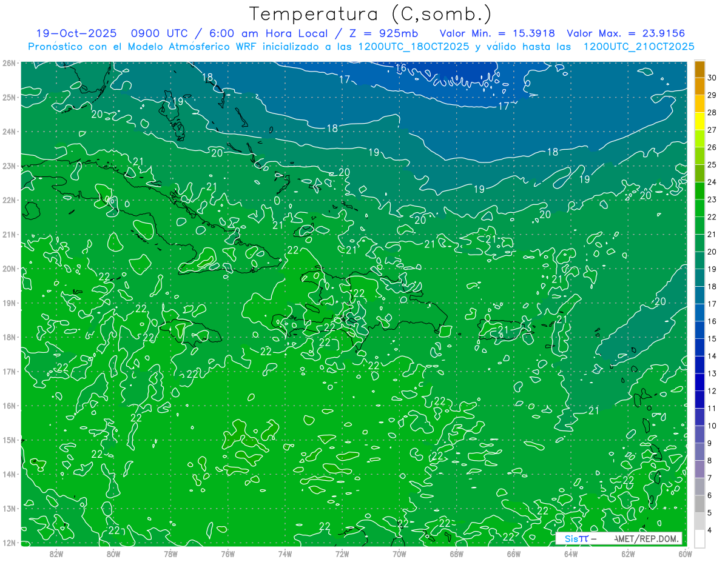Viewport: 728px width, 562px height.
Task: Click the 'Valor Min. = 15.3918' value
Action: [x=498, y=34]
